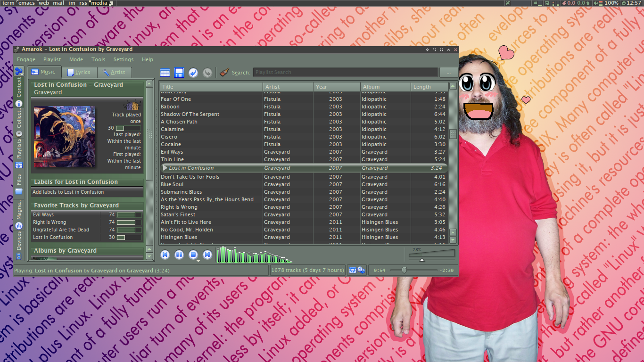Skip to the previous track

click(165, 255)
